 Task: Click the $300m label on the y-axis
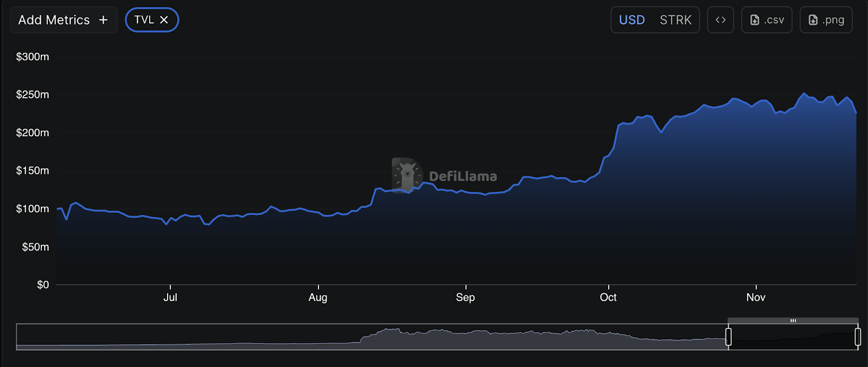coord(33,57)
